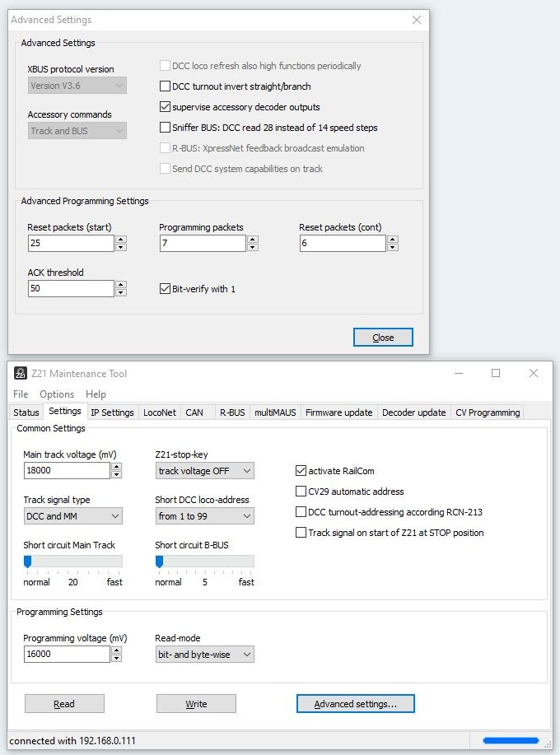Open the Help menu

pyautogui.click(x=96, y=394)
